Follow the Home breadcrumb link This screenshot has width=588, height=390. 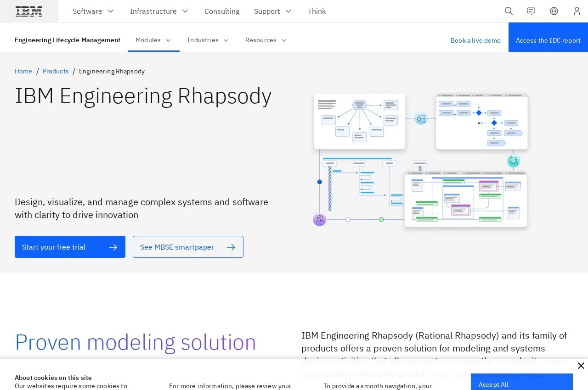(23, 71)
